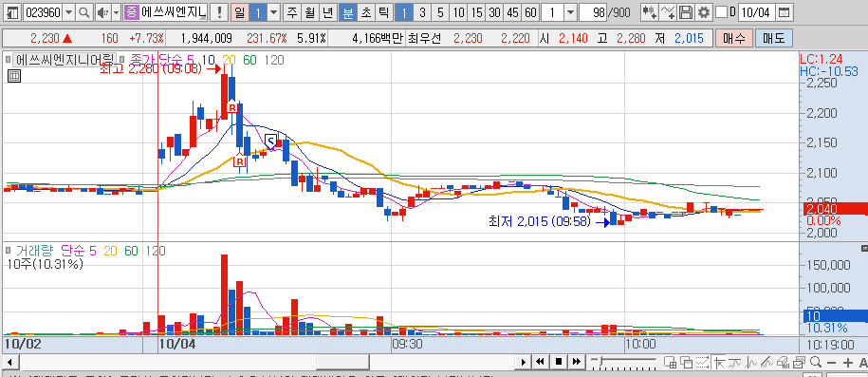This screenshot has width=868, height=377.
Task: Click the chart image capture icon
Action: tap(799, 363)
